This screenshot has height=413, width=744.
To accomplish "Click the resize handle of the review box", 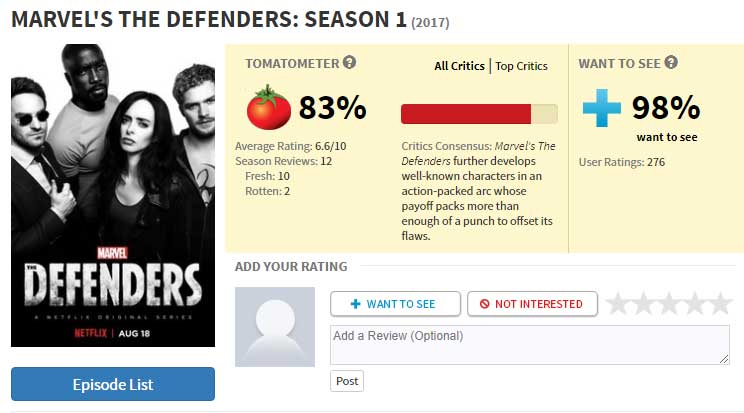I will point(724,359).
